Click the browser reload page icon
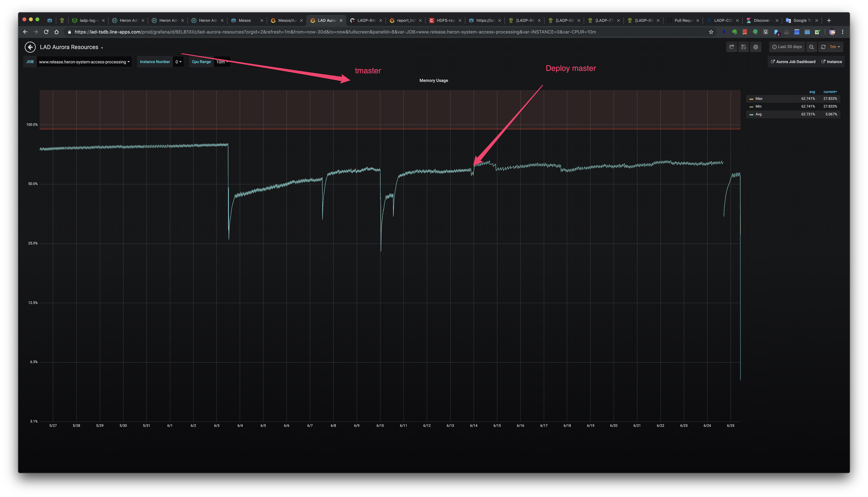The width and height of the screenshot is (868, 497). click(46, 32)
